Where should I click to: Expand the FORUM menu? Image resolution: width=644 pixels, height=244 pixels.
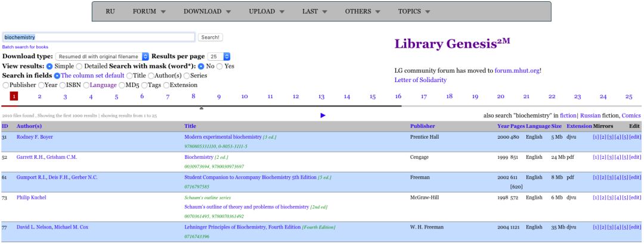pos(149,11)
